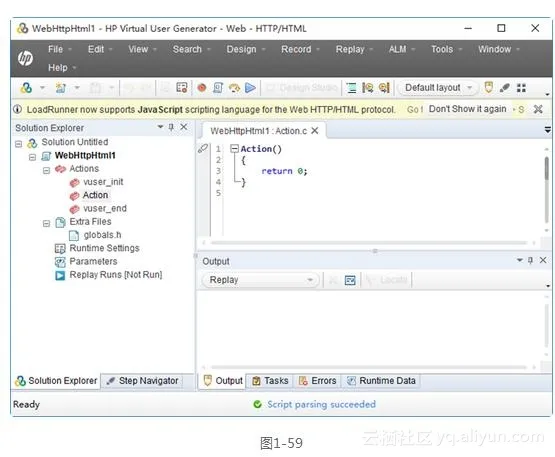Viewport: 555px width, 457px height.
Task: Open the New Script icon dropdown arrow
Action: 42,87
